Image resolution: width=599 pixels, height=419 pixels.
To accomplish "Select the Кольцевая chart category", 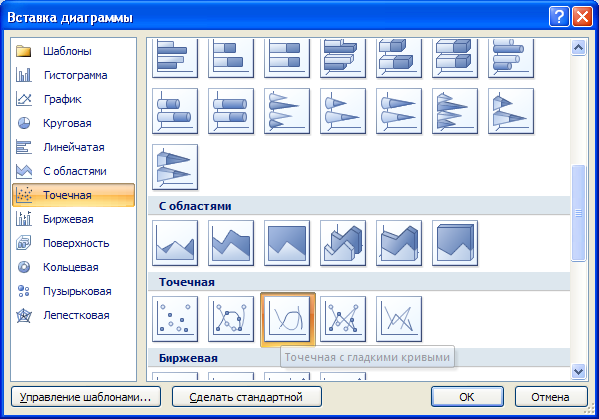I will [73, 267].
